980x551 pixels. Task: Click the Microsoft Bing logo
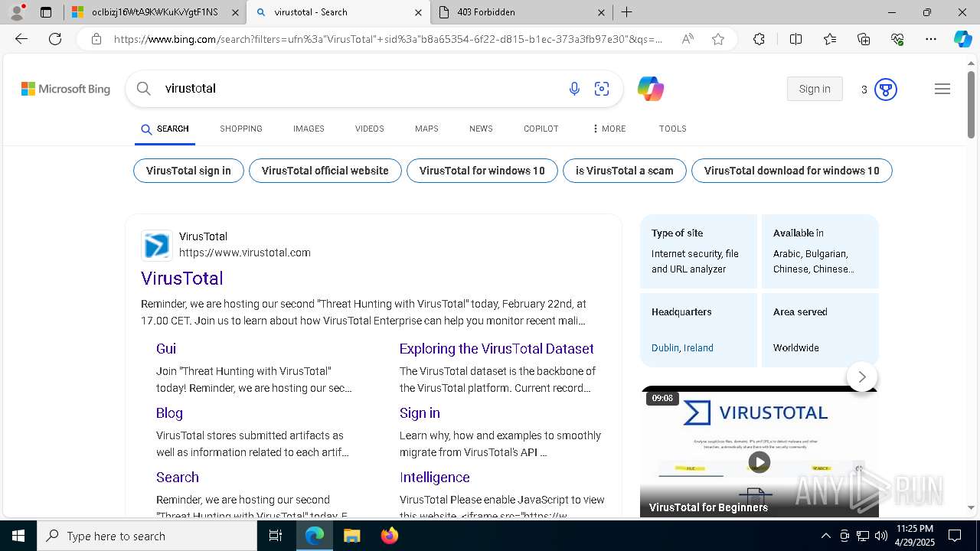point(66,89)
